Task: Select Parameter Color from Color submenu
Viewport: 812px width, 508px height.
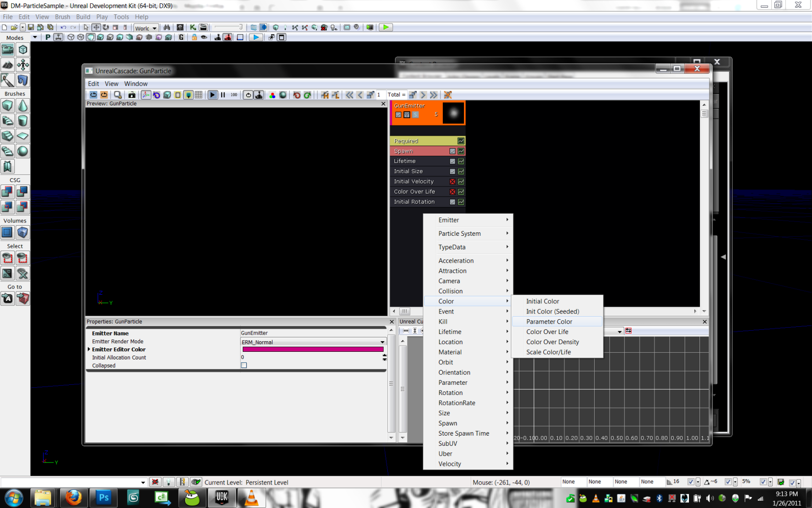Action: [557, 322]
